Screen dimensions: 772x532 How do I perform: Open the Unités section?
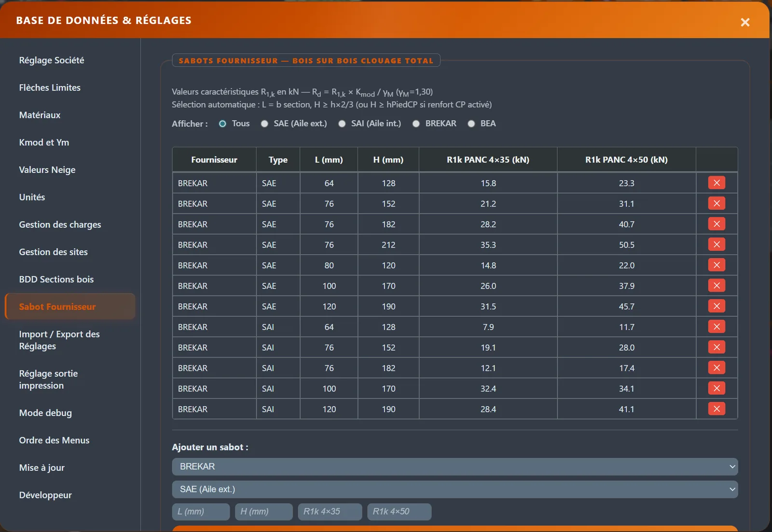click(70, 197)
